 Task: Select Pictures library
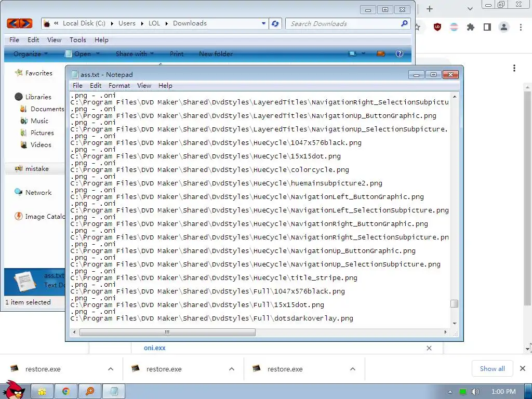[x=42, y=132]
